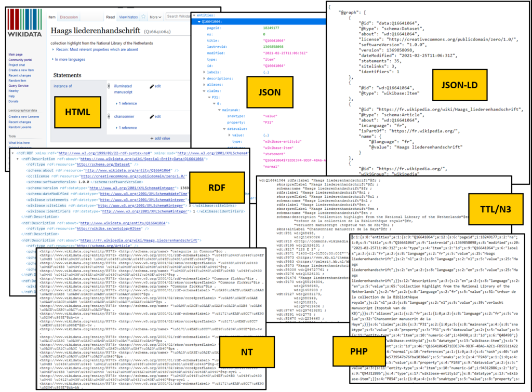This screenshot has width=532, height=392.
Task: Open the rank selector beside illuminated manuscript
Action: [109, 86]
